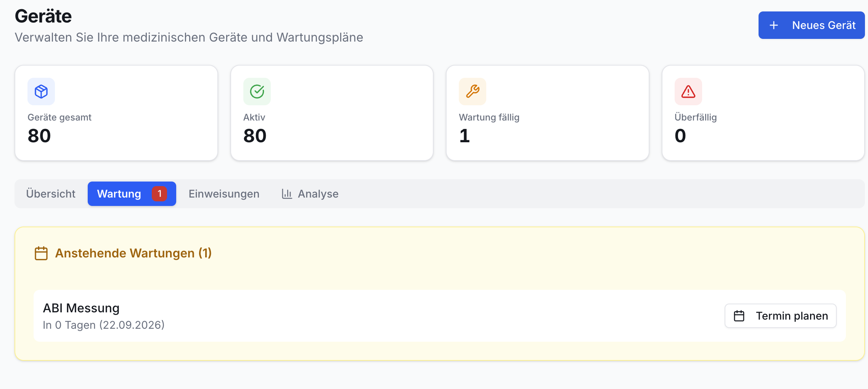Open the Überfällig count 0

pos(680,136)
